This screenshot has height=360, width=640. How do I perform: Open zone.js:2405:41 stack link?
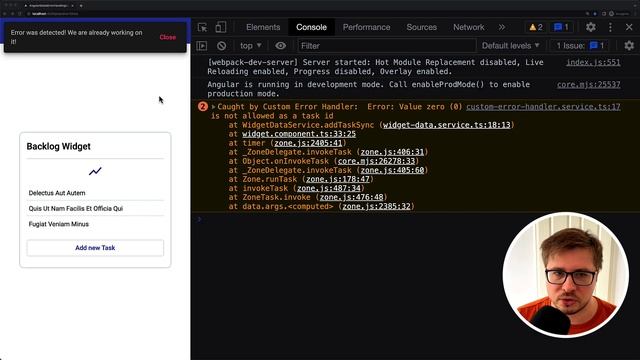(x=308, y=143)
